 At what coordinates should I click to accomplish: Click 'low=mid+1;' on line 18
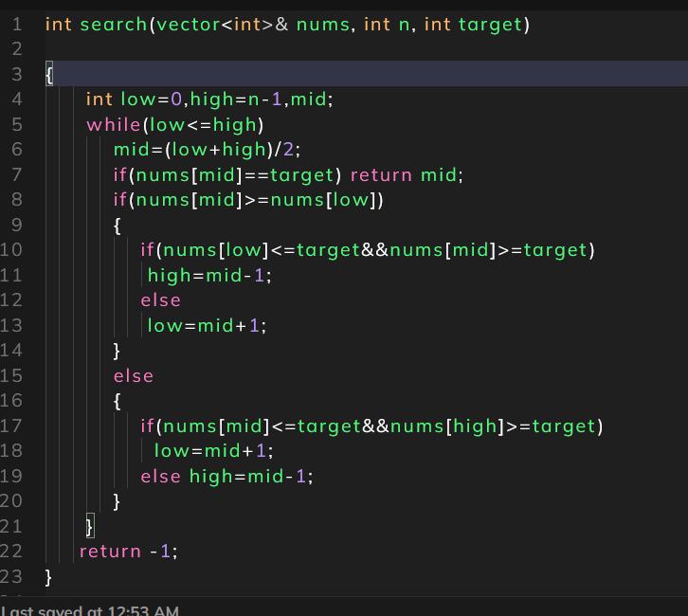pos(213,451)
